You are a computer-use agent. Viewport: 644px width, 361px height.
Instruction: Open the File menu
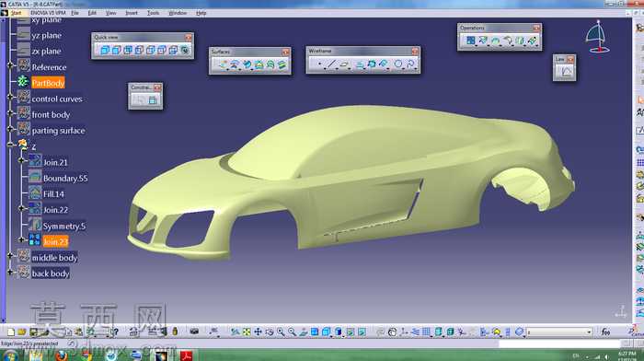(x=75, y=13)
